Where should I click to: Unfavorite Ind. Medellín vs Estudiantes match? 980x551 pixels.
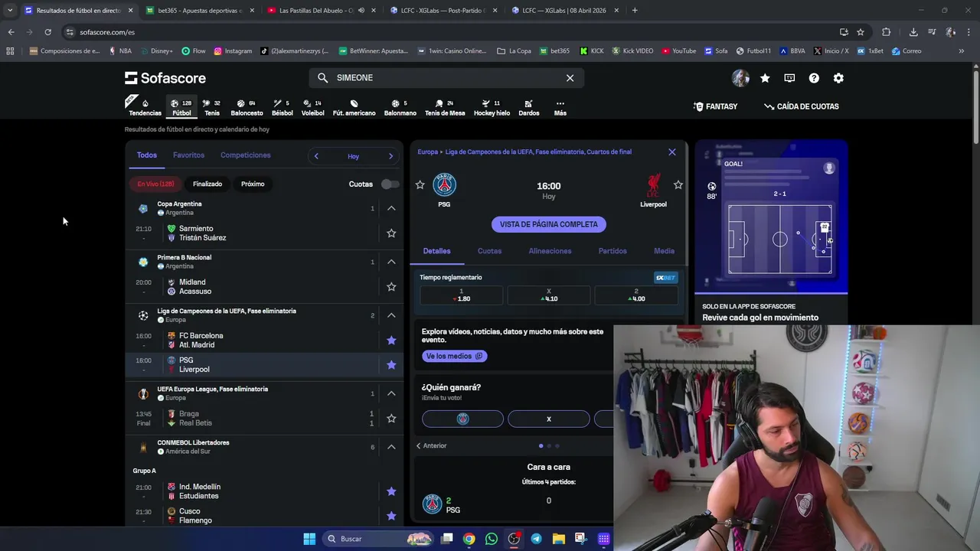(391, 491)
